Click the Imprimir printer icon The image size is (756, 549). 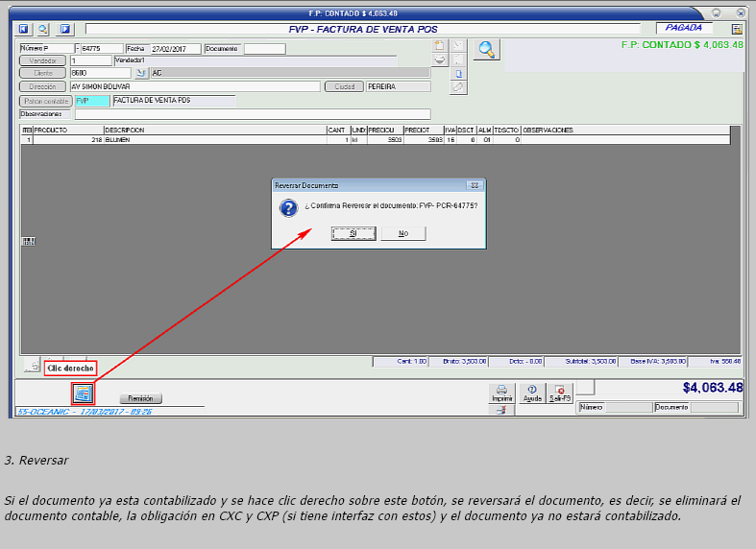[501, 393]
